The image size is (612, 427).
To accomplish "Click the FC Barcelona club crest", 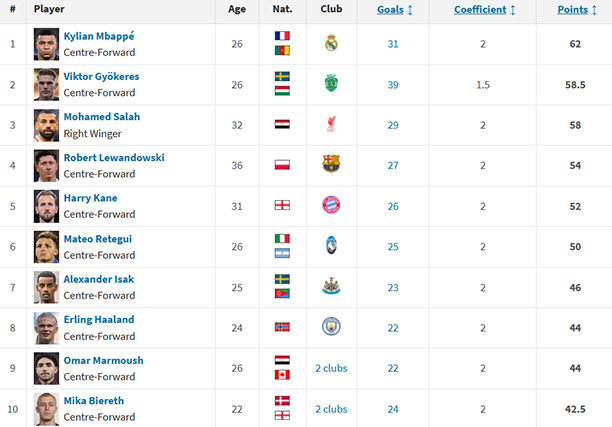I will [x=332, y=164].
